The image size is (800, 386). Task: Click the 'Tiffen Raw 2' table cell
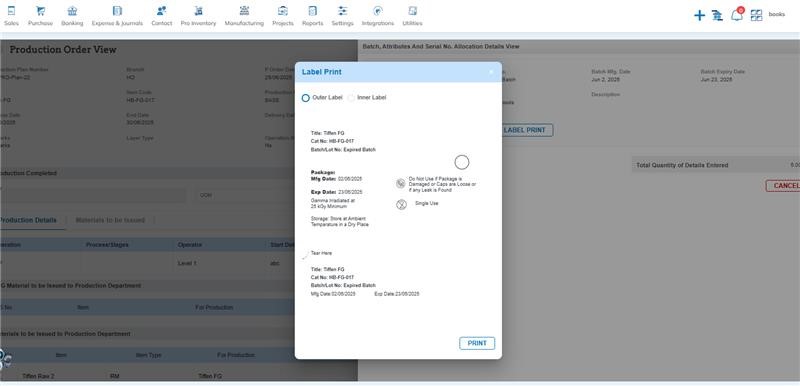point(38,376)
